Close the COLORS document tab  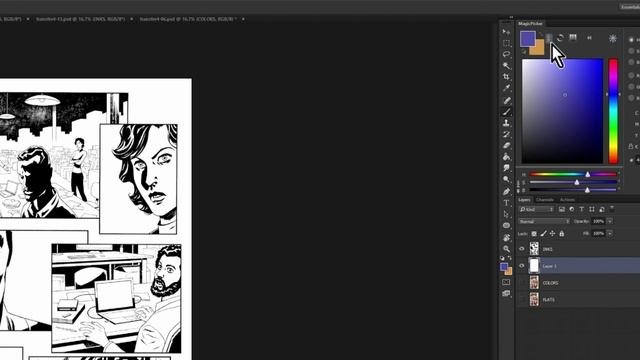click(243, 19)
